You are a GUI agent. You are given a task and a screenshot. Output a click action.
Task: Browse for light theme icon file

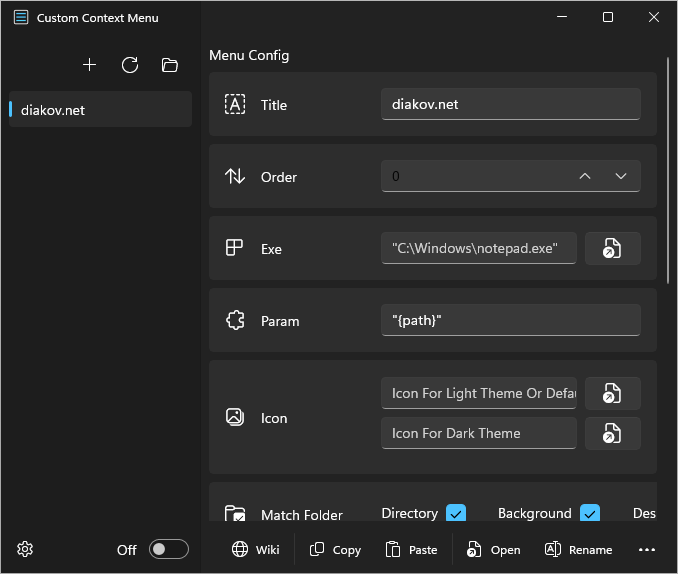(612, 394)
